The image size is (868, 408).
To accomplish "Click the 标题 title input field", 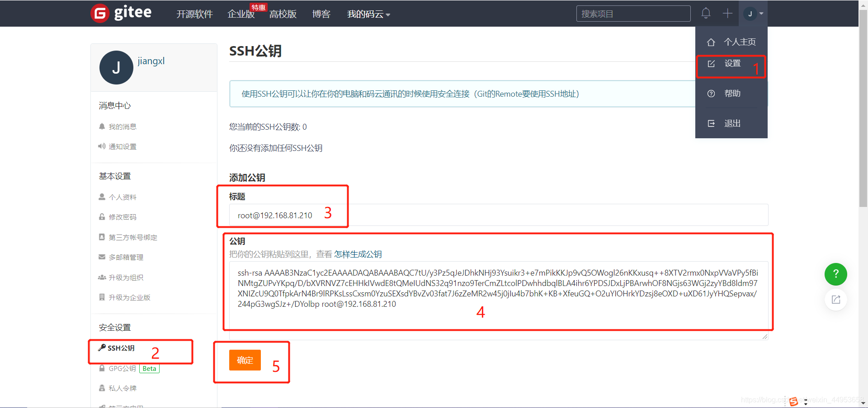I will point(499,215).
